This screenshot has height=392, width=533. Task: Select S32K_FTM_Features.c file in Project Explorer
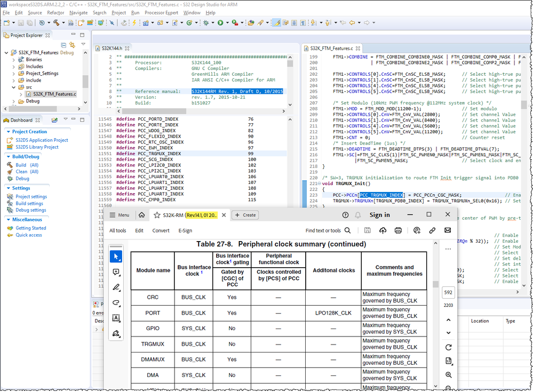[54, 94]
